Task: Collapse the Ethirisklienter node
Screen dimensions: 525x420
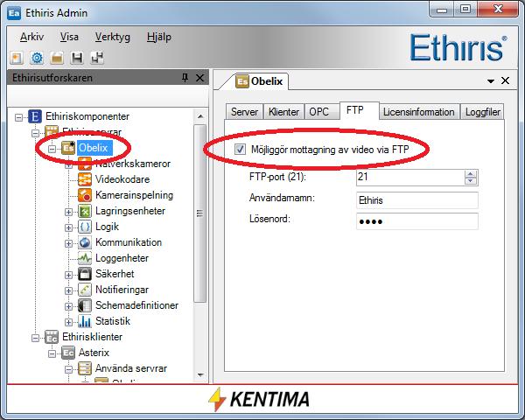Action: click(35, 338)
